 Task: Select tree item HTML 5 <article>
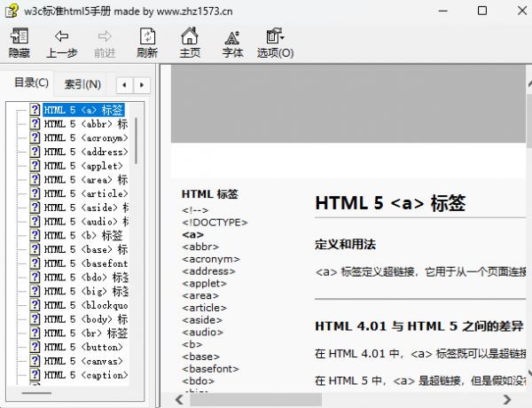(x=86, y=193)
